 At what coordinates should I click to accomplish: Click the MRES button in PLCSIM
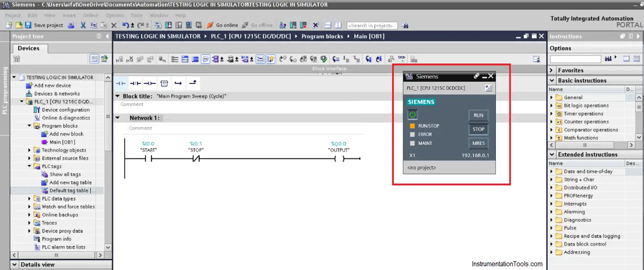[x=478, y=143]
